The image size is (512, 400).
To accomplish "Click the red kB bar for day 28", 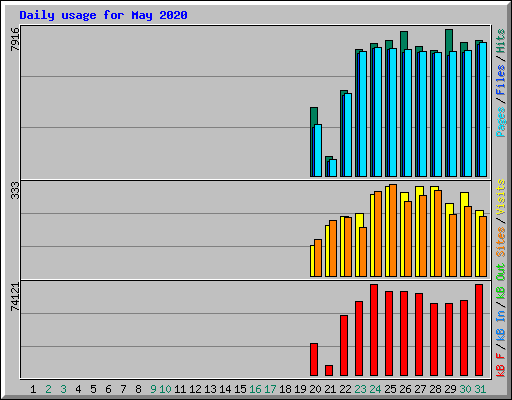I will (x=434, y=340).
